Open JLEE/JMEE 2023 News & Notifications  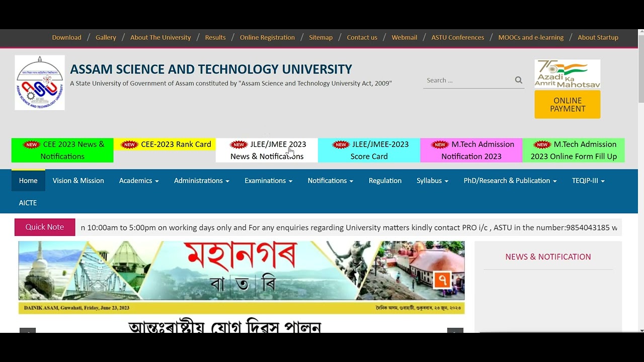coord(267,150)
